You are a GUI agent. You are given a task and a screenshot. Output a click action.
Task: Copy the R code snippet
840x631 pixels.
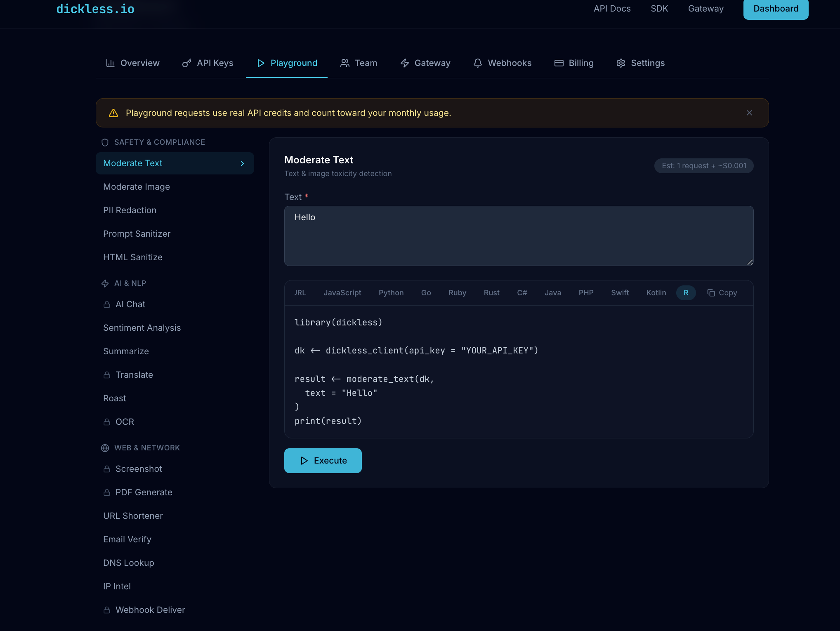pos(722,292)
